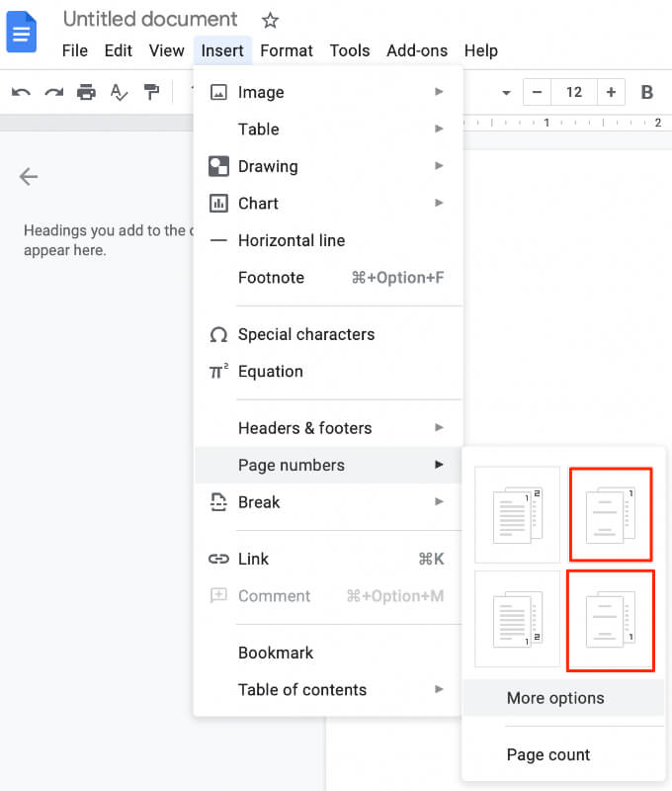This screenshot has height=791, width=672.
Task: Run the spelling and grammar check icon
Action: (119, 93)
